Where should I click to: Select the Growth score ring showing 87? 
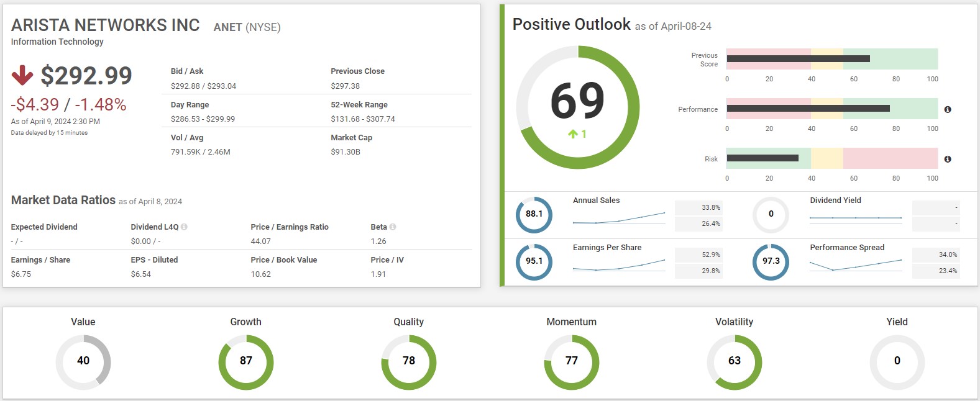point(246,363)
